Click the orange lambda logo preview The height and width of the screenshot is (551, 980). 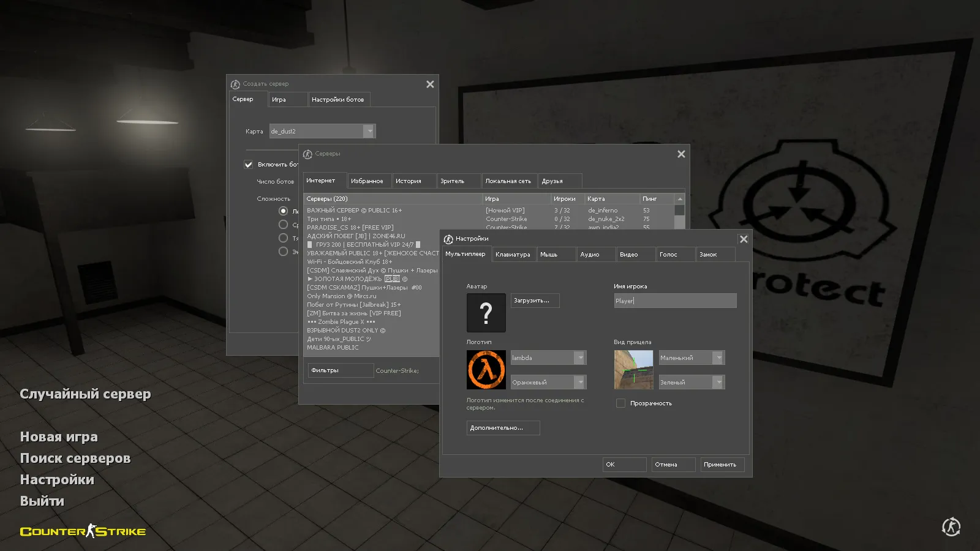coord(486,369)
